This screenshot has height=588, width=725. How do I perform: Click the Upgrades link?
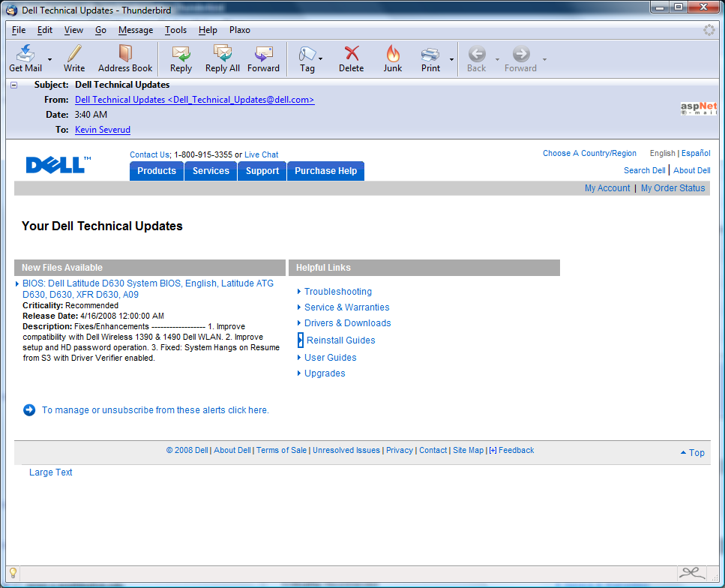pyautogui.click(x=325, y=373)
